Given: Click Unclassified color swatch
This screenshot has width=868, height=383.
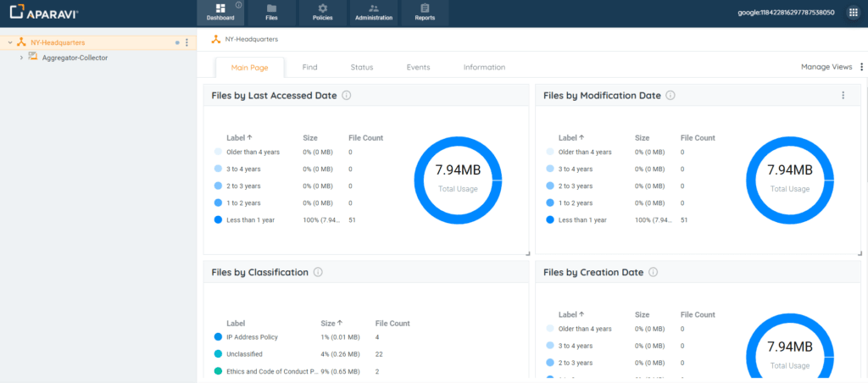Looking at the screenshot, I should click(218, 354).
